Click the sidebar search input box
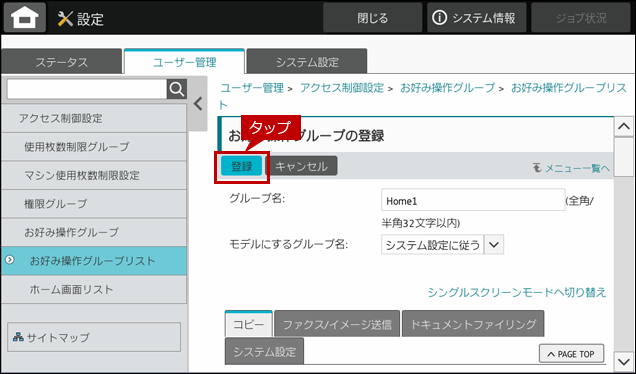 (87, 89)
